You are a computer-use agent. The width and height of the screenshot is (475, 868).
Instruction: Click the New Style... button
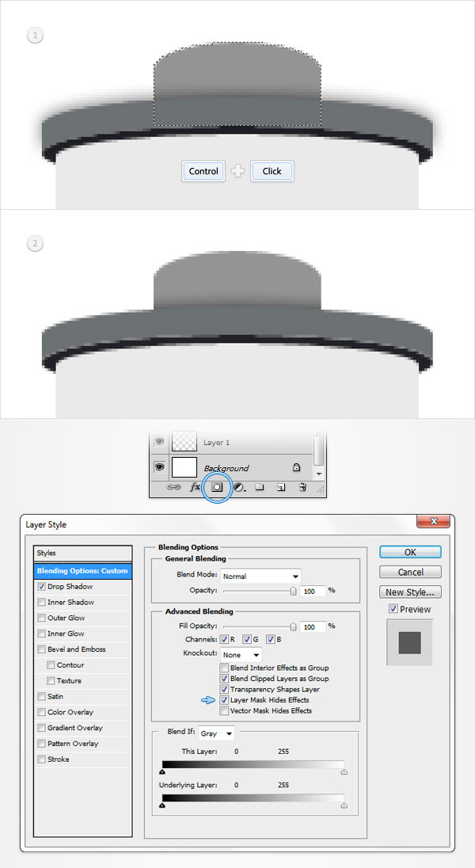tap(410, 592)
